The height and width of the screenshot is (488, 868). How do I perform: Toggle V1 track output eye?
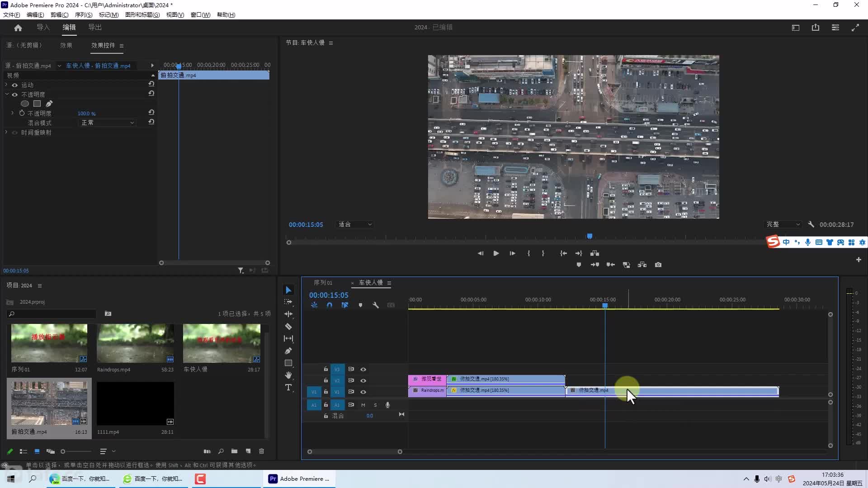(363, 392)
